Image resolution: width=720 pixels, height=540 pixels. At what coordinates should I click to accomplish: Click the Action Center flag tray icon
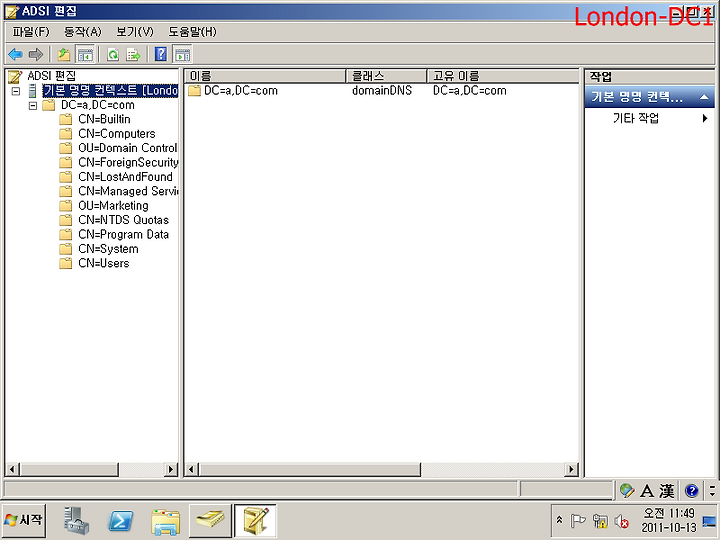[578, 521]
